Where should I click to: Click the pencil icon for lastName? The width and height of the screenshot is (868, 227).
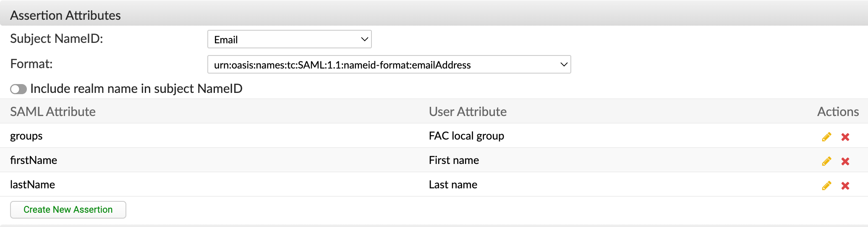826,185
